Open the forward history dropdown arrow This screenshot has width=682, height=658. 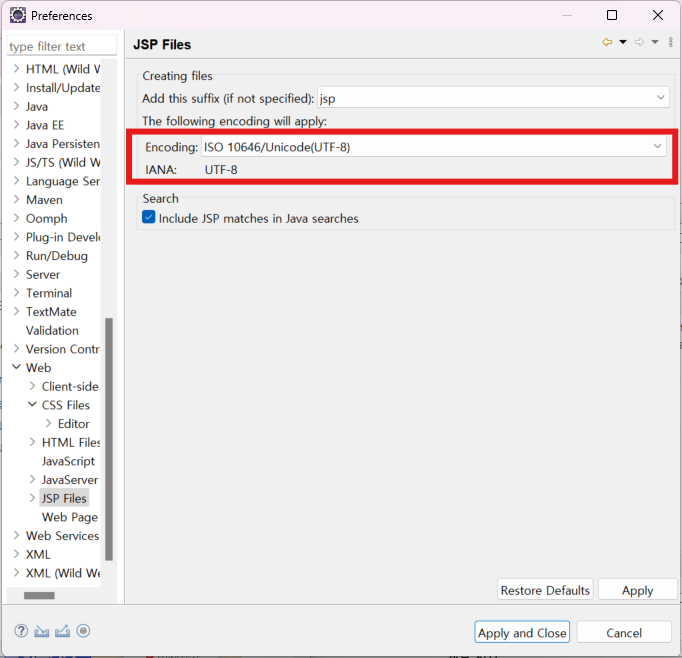655,42
